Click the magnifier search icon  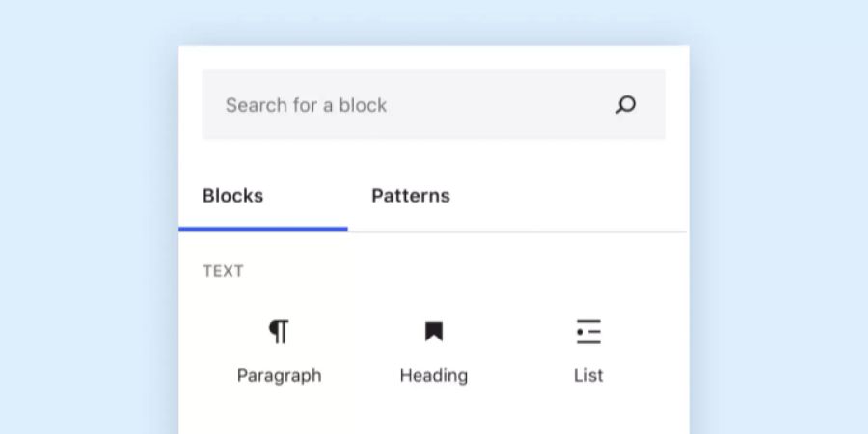tap(626, 104)
